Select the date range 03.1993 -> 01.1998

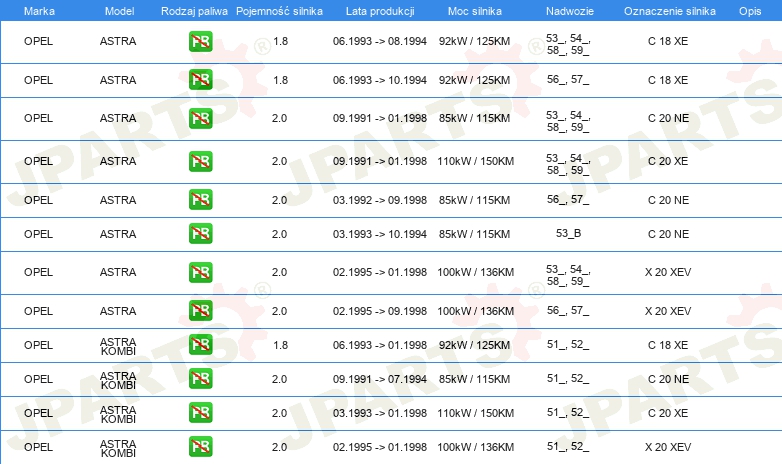[x=380, y=413]
